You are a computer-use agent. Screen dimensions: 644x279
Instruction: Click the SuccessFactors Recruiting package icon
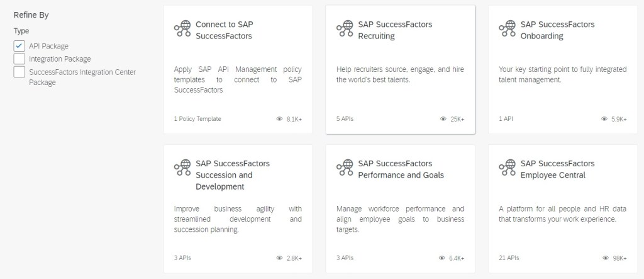click(x=345, y=29)
